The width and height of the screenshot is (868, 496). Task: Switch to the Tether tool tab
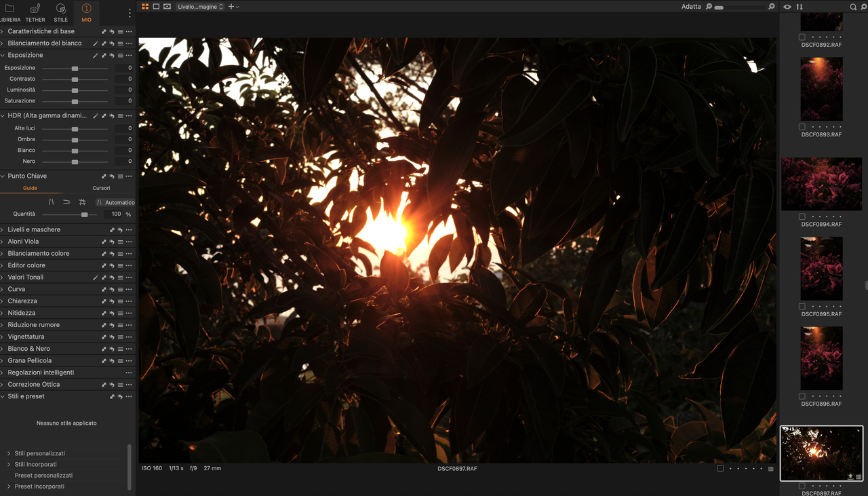click(35, 12)
